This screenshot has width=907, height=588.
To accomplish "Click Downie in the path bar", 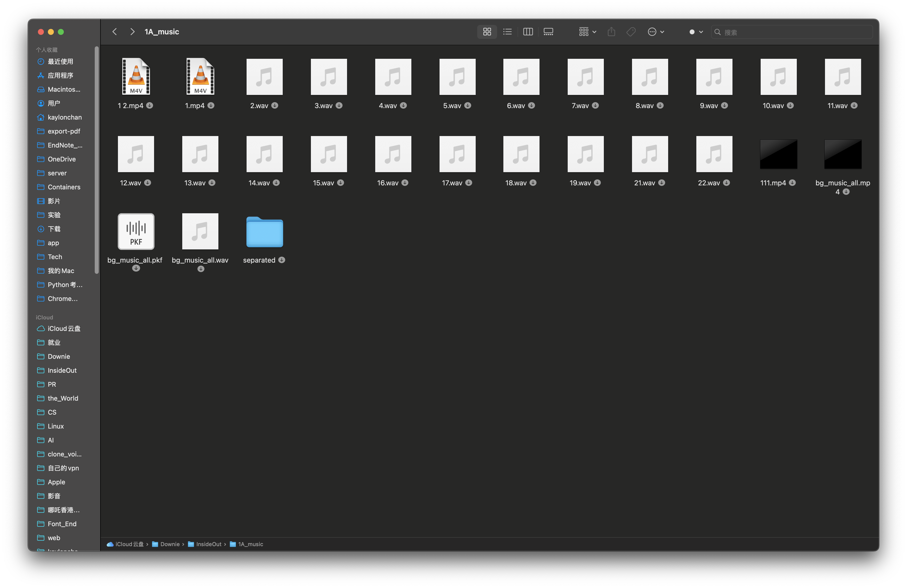I will [166, 544].
